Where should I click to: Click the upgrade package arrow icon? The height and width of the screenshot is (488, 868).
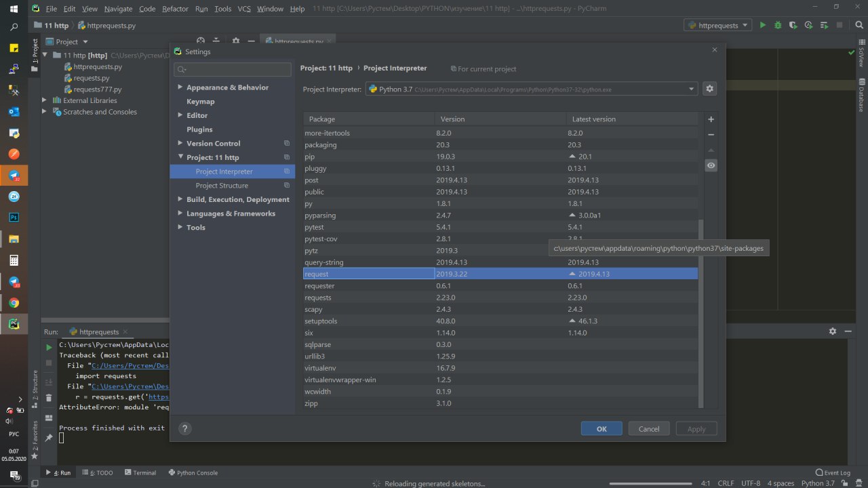(711, 150)
